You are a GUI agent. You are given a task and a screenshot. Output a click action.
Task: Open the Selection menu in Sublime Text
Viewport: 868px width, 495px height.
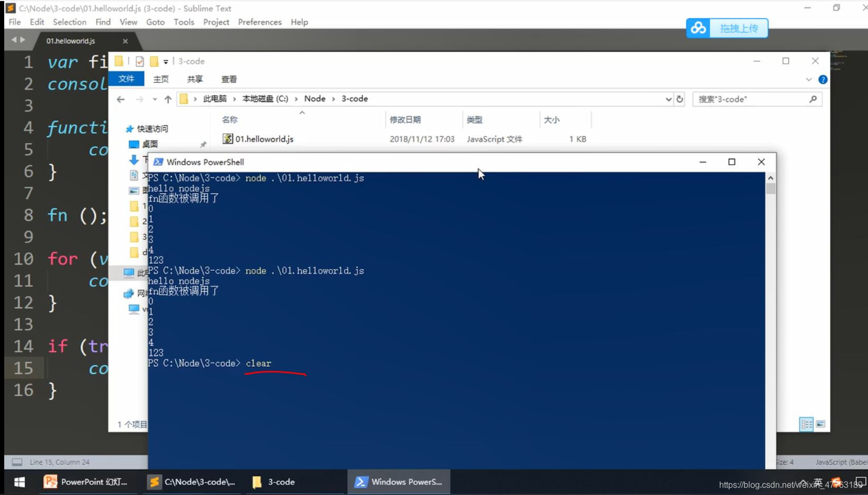pos(70,22)
